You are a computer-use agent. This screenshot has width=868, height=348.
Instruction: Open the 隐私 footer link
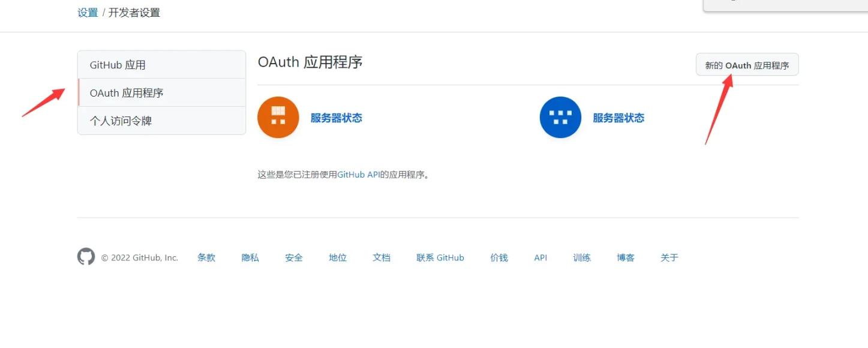[250, 257]
